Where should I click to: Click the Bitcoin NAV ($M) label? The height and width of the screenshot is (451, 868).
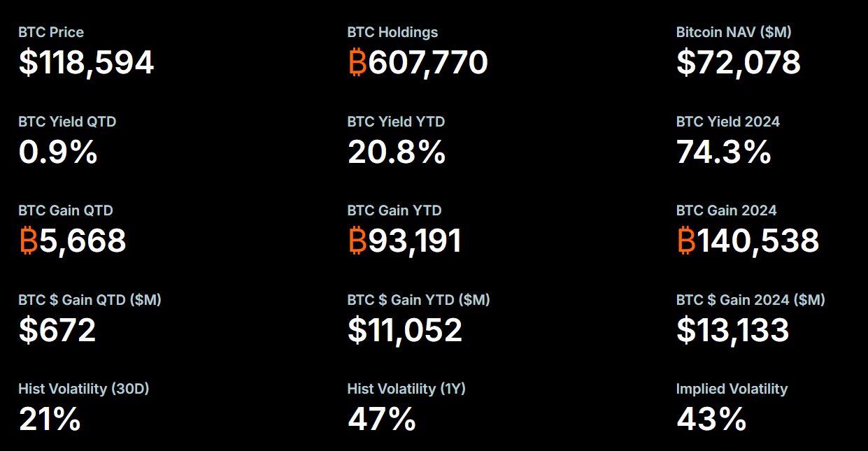[734, 32]
